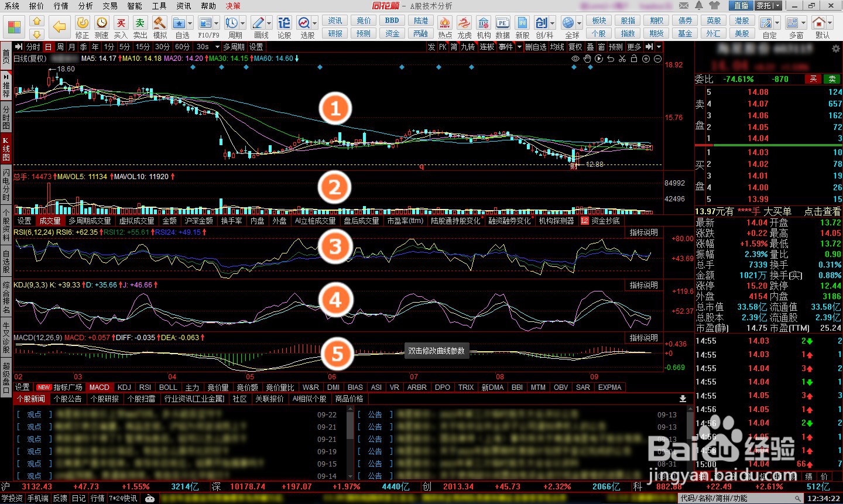Click the 卖出 sell icon

tap(140, 22)
